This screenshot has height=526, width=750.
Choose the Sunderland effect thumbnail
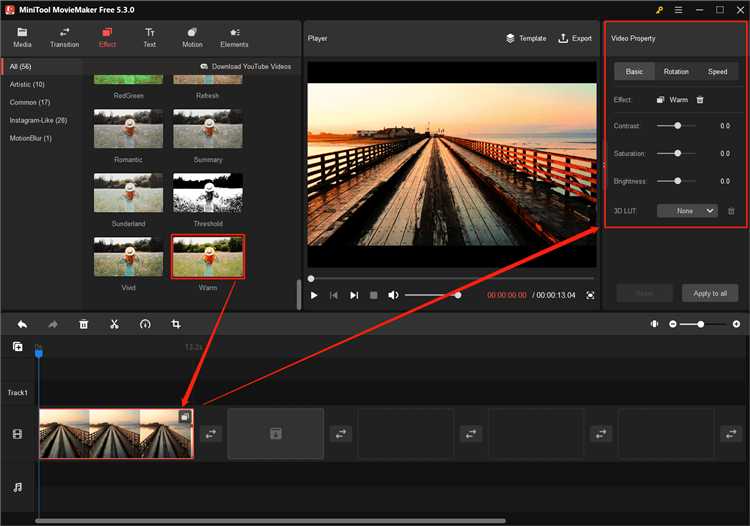click(x=128, y=192)
